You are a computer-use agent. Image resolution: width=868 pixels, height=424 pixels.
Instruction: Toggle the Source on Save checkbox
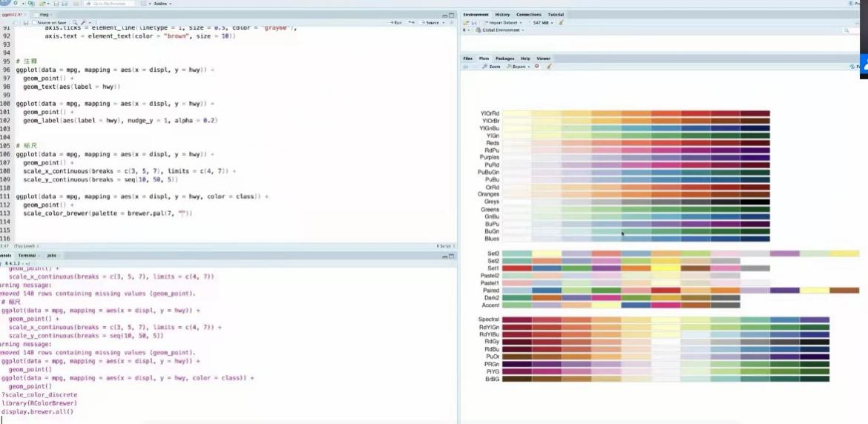[34, 22]
